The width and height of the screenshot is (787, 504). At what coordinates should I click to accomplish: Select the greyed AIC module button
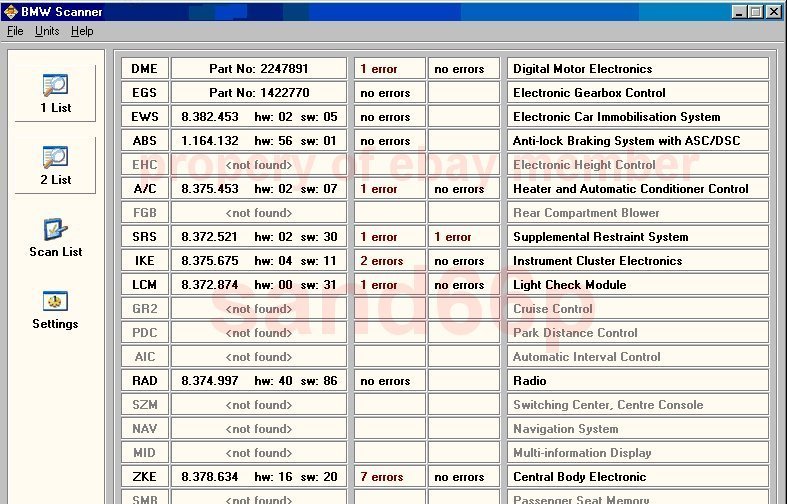(145, 356)
